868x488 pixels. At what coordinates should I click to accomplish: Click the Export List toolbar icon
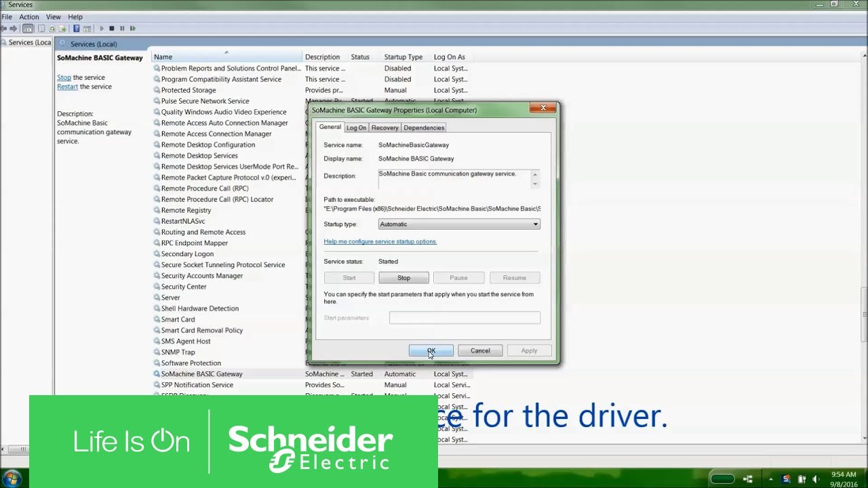[x=62, y=28]
